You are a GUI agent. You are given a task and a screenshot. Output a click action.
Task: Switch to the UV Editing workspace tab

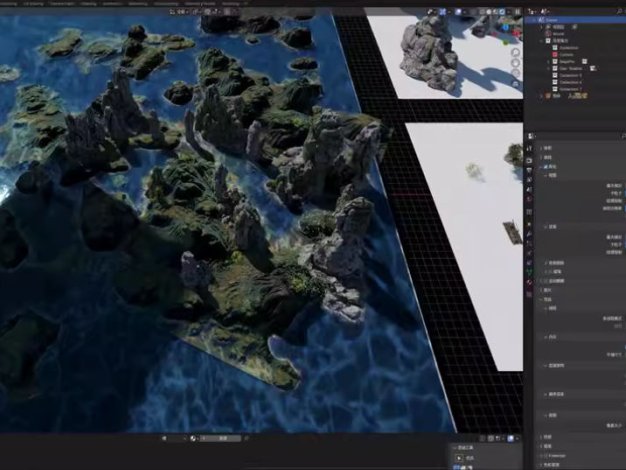[x=34, y=4]
